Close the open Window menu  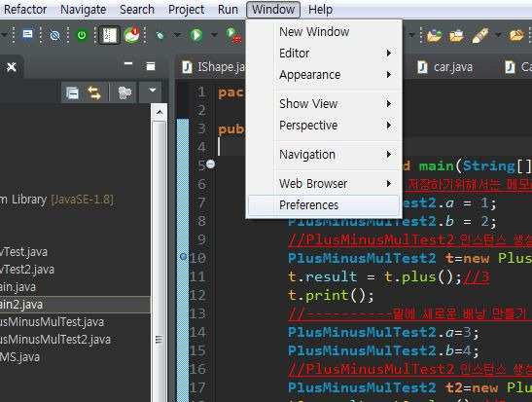pyautogui.click(x=273, y=10)
